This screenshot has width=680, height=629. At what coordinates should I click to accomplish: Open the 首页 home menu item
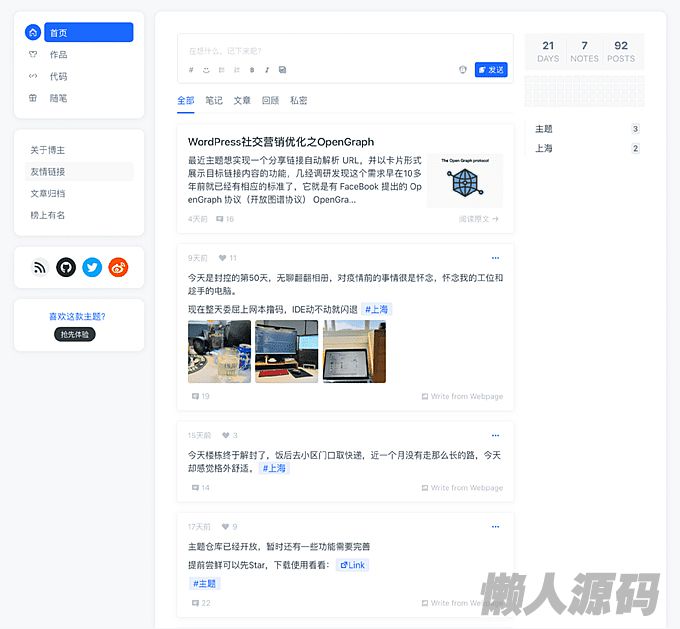click(88, 33)
